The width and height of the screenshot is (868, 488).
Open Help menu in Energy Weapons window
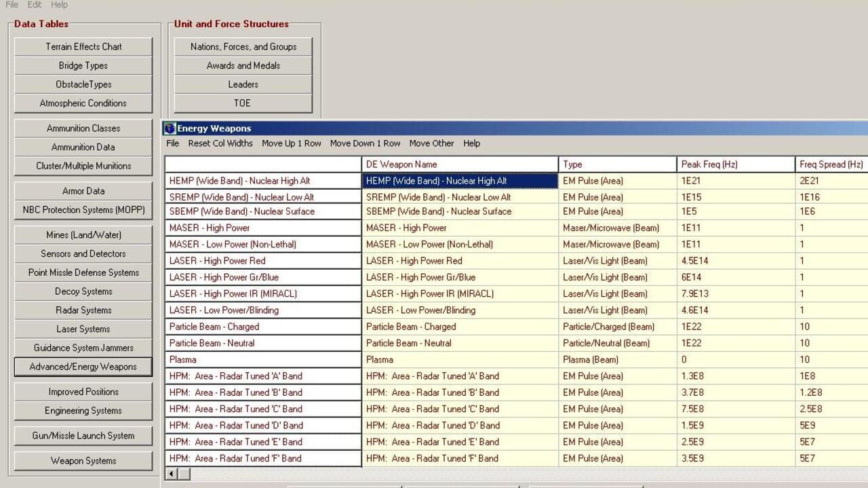click(472, 143)
